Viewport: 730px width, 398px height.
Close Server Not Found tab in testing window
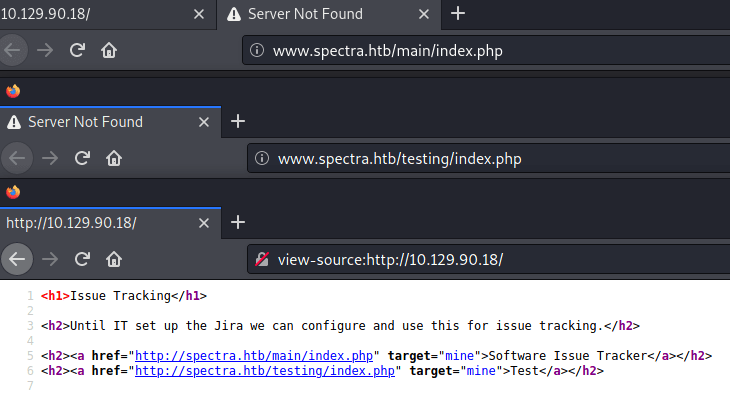point(204,122)
